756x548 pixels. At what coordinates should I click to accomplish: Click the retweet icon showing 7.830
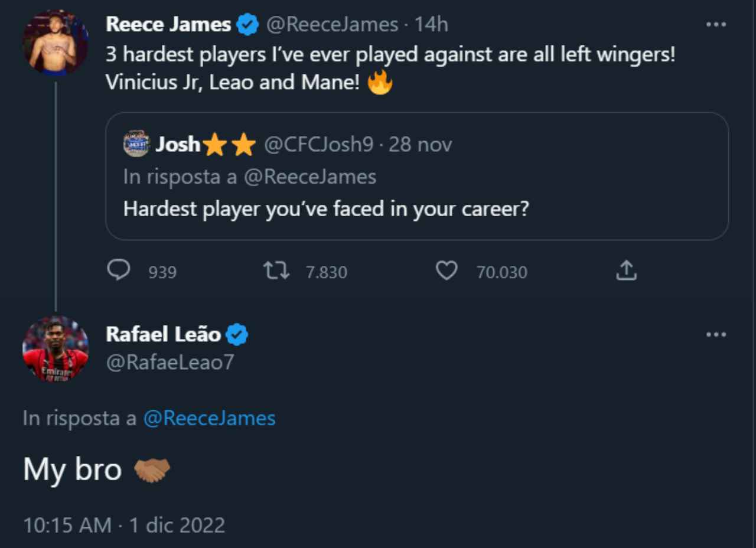[275, 270]
